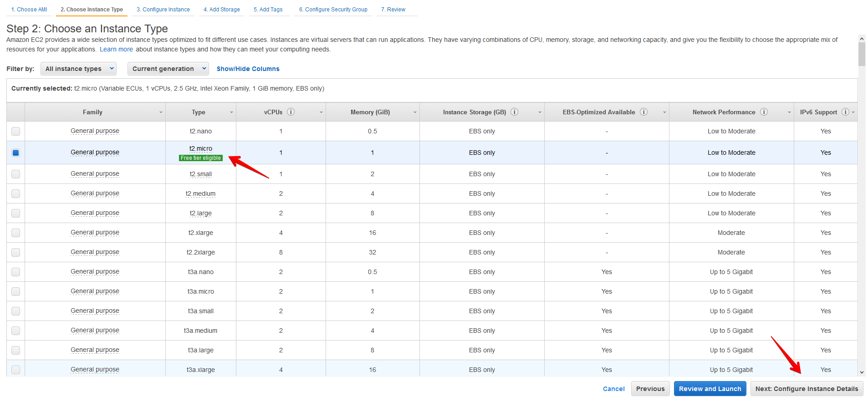Select the t3a.small row checkbox

[x=16, y=311]
